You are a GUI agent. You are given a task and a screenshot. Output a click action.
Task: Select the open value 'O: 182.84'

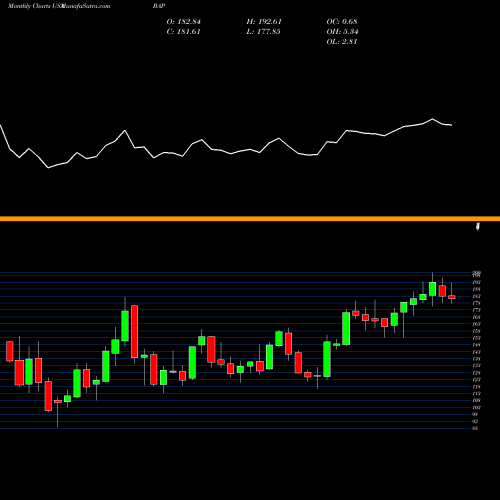pos(184,22)
